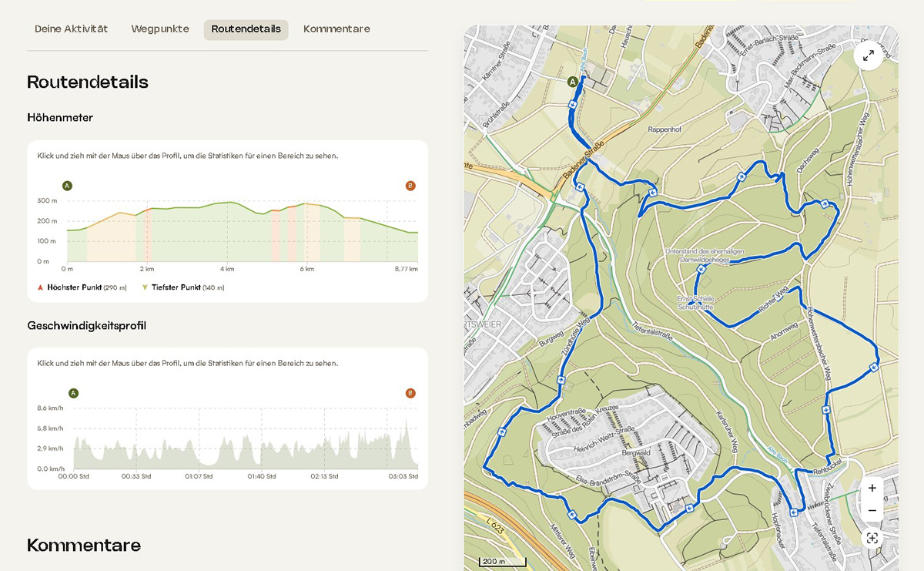This screenshot has height=571, width=924.
Task: Switch to the Deine Aktivität tab
Action: coord(71,29)
